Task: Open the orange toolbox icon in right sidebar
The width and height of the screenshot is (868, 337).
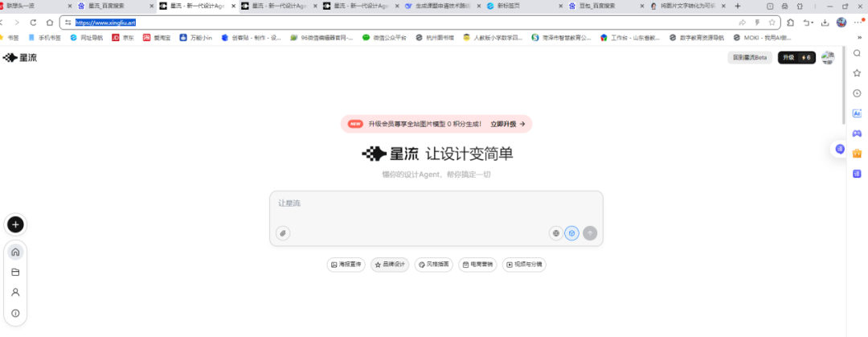Action: click(x=857, y=154)
